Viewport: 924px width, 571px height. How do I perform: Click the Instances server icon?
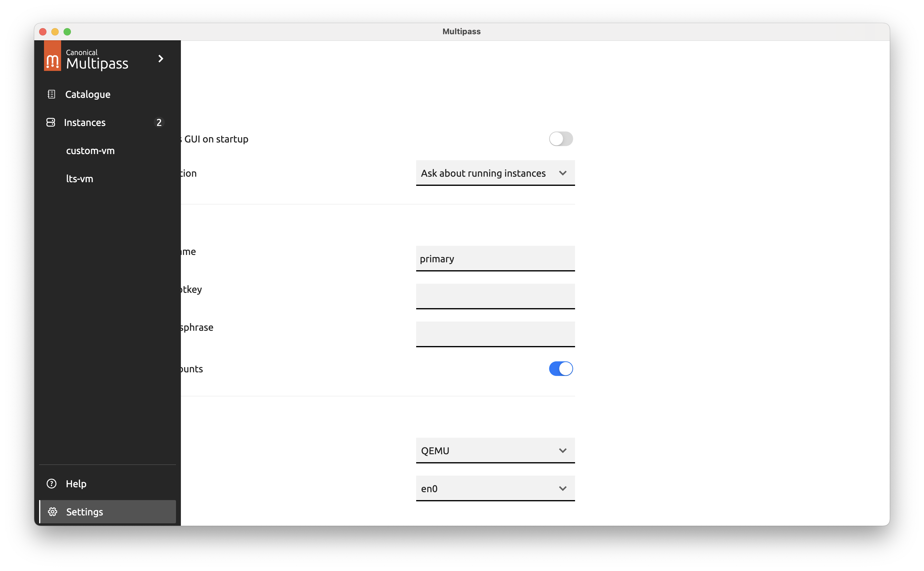[51, 122]
